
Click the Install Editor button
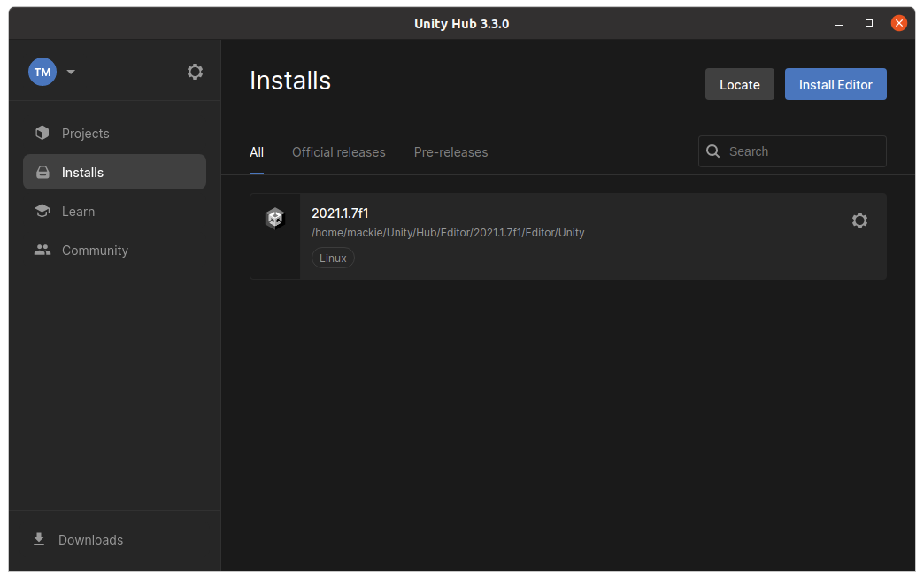[835, 84]
